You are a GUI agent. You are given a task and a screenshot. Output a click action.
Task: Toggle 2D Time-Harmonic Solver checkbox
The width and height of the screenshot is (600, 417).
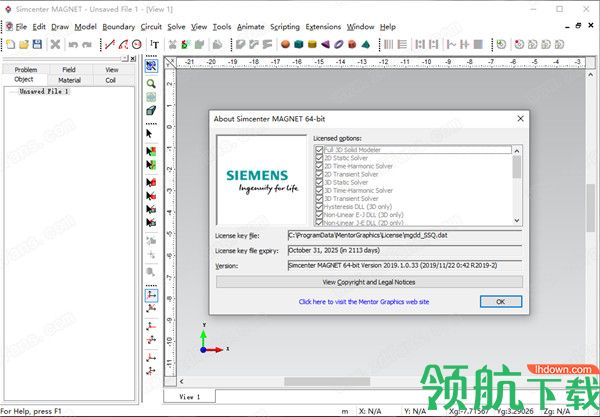tap(319, 166)
